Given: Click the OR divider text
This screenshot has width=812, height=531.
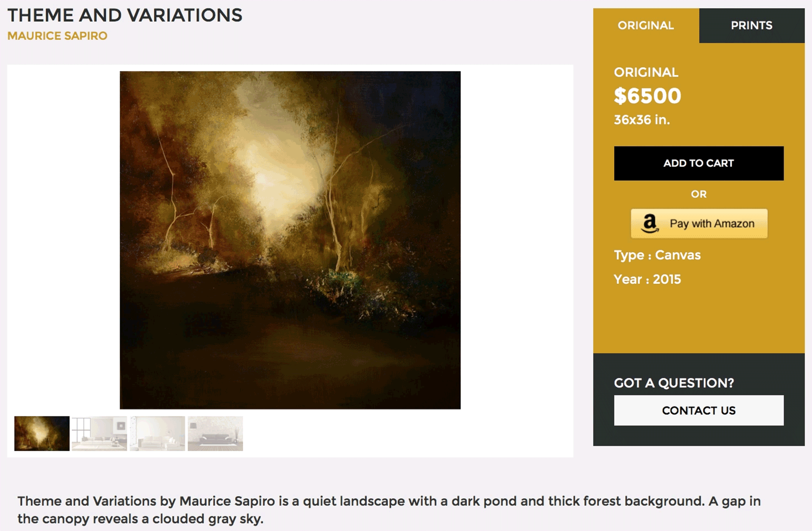Looking at the screenshot, I should tap(698, 194).
